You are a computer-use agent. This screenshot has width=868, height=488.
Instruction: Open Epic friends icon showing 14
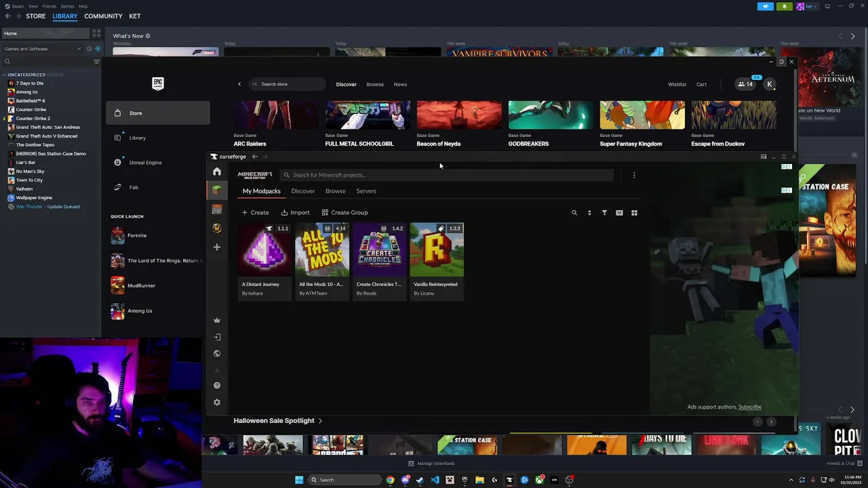(745, 84)
